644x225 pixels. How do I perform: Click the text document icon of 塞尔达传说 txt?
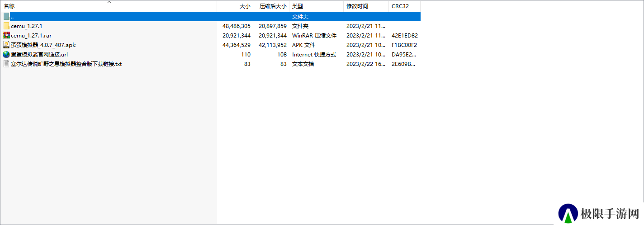point(6,64)
